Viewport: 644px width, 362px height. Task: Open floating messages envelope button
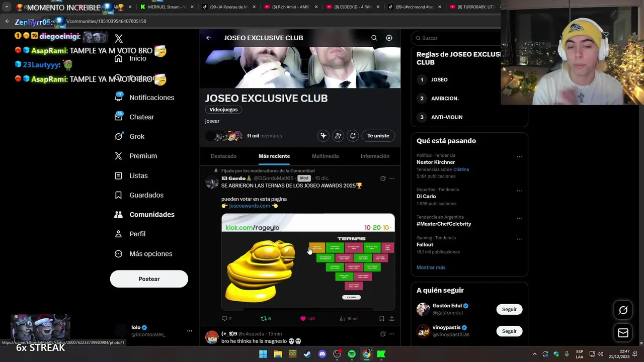click(623, 332)
